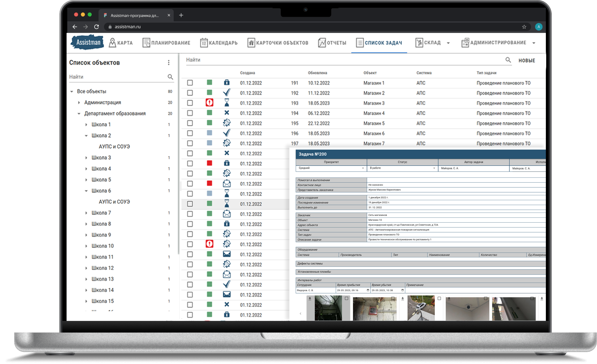Click the cross status icon in row 194

pyautogui.click(x=227, y=113)
